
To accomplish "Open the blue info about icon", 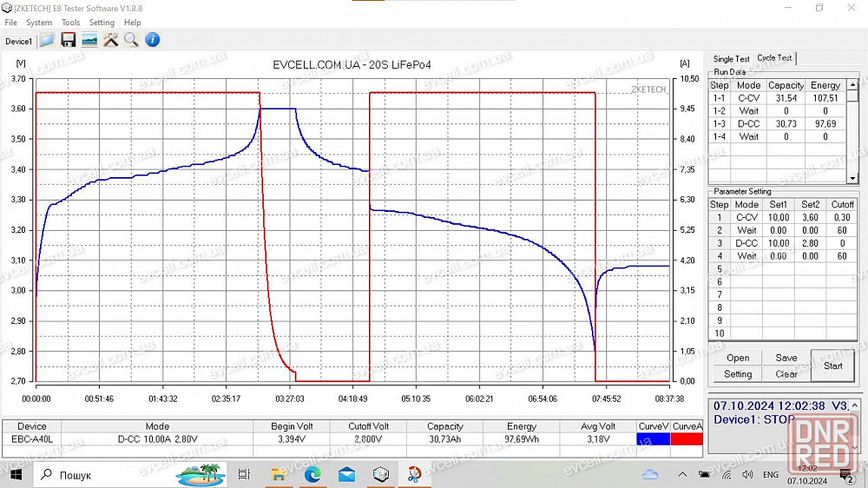I will tap(152, 40).
